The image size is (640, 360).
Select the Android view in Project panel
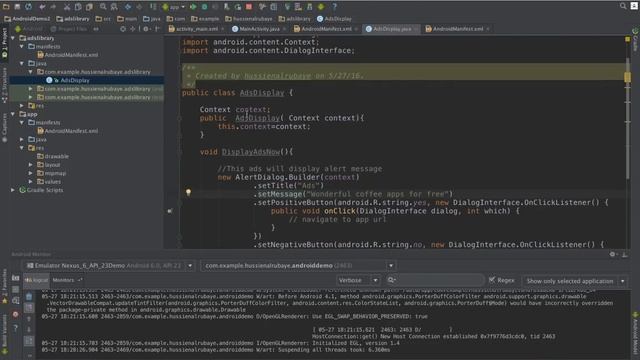tap(29, 29)
